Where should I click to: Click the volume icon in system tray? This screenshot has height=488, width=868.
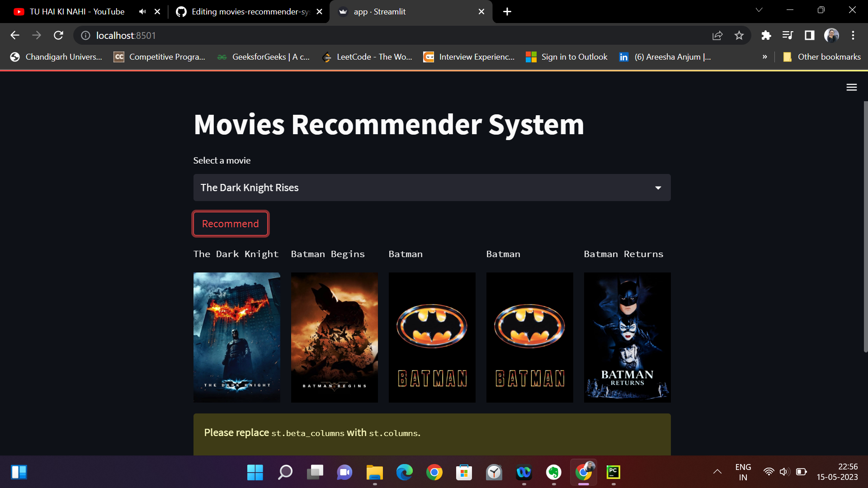click(784, 472)
